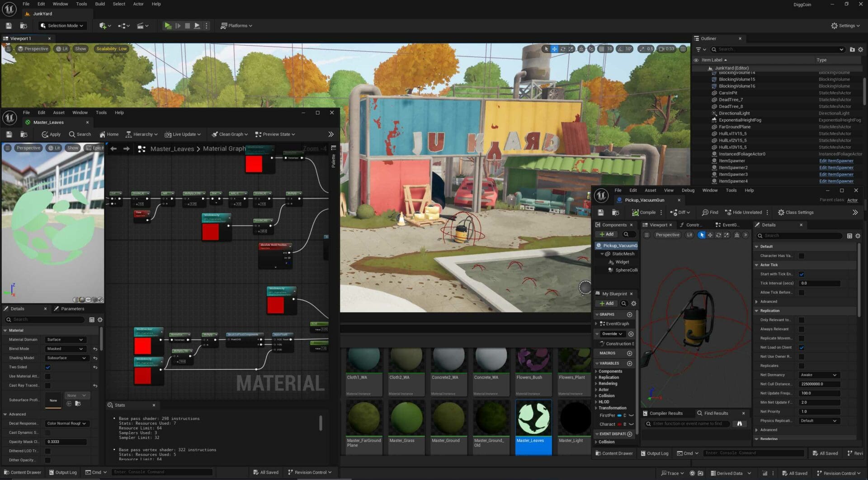The height and width of the screenshot is (480, 868).
Task: Toggle the Two Sided checkbox
Action: click(48, 367)
